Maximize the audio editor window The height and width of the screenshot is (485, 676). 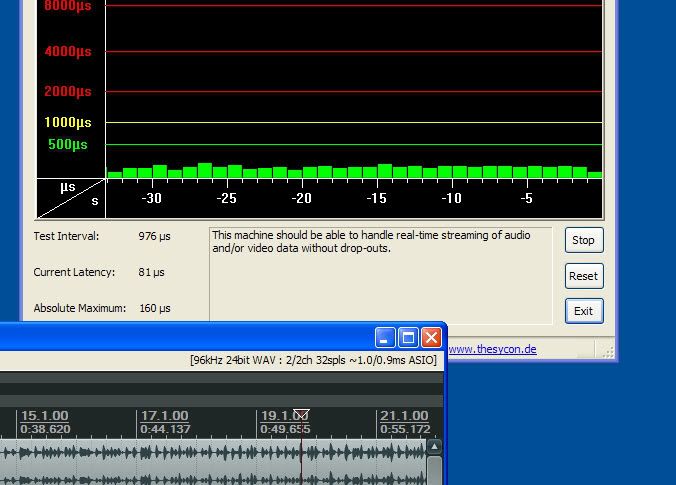(408, 338)
